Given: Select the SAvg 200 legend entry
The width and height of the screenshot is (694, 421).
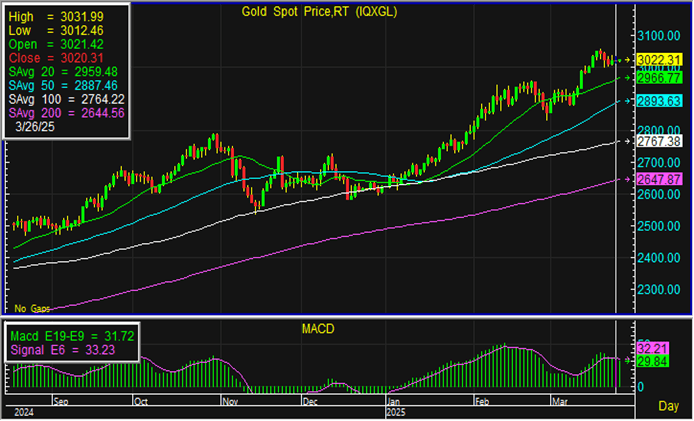Looking at the screenshot, I should (x=66, y=113).
